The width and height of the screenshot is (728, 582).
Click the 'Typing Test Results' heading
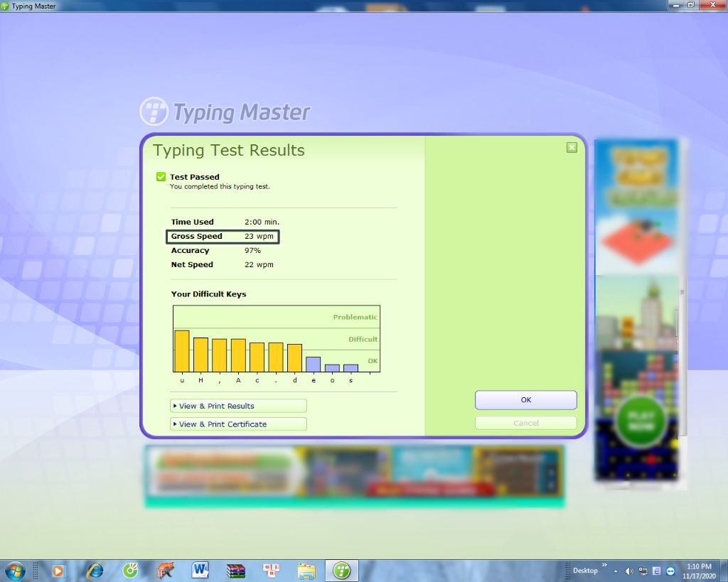[x=229, y=150]
